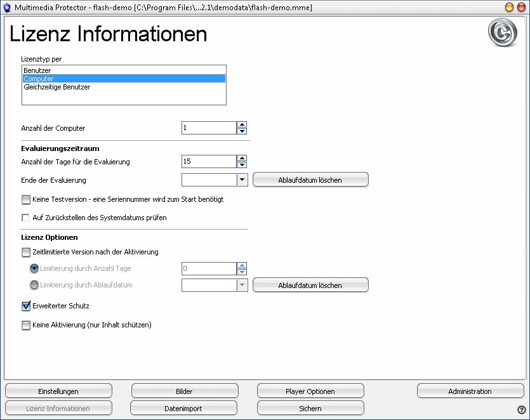Open Player Optionen
The image size is (530, 420).
pos(310,391)
